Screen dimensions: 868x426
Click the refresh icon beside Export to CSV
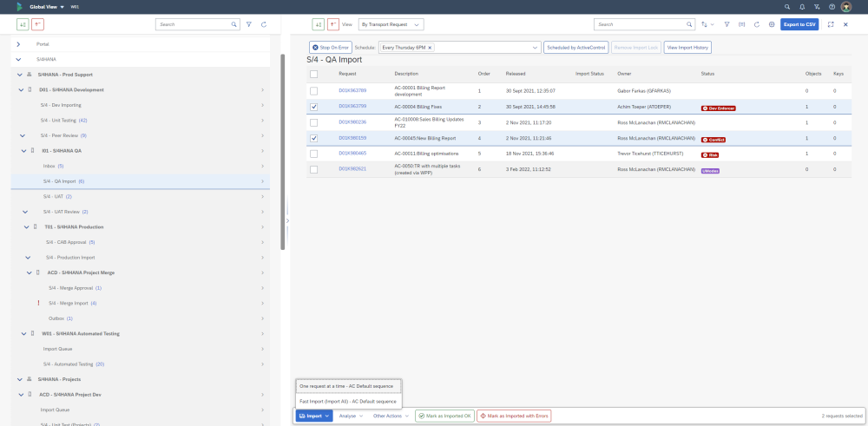[x=757, y=24]
